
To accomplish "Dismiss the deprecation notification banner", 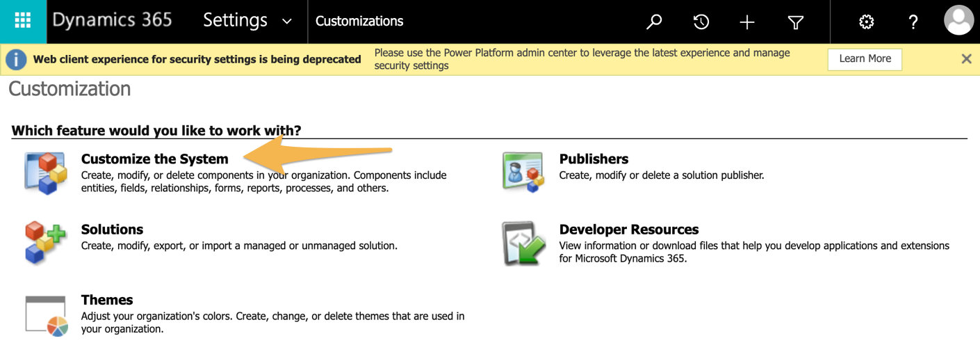I will pos(966,59).
